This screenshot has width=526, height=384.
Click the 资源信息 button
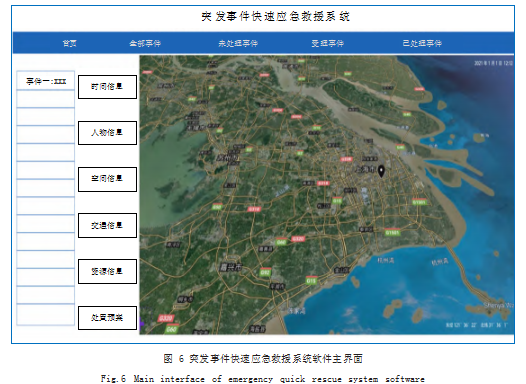[107, 271]
